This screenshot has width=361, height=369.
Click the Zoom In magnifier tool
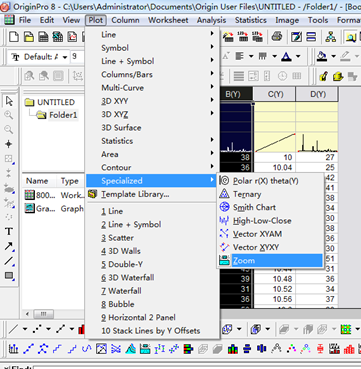[x=9, y=115]
